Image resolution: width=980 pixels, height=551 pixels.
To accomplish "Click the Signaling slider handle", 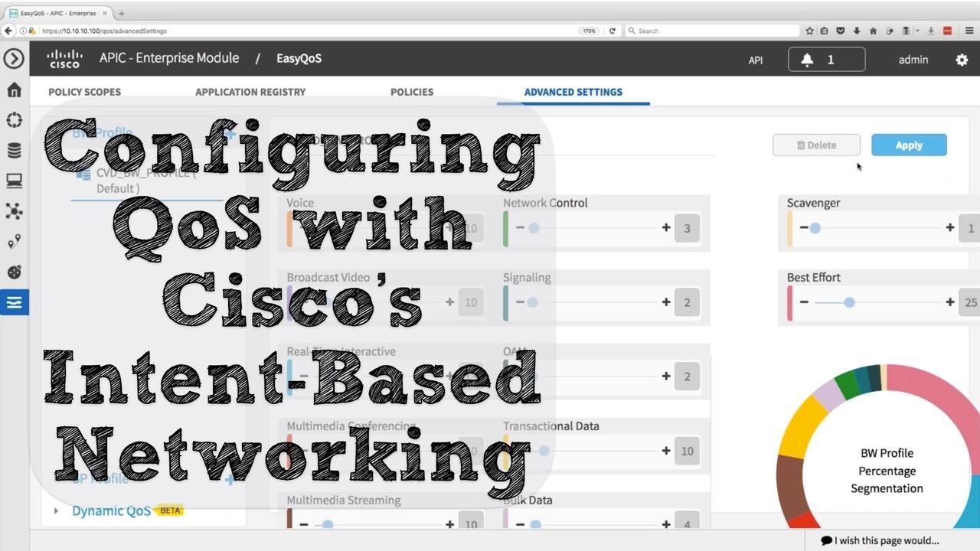I will pyautogui.click(x=532, y=302).
